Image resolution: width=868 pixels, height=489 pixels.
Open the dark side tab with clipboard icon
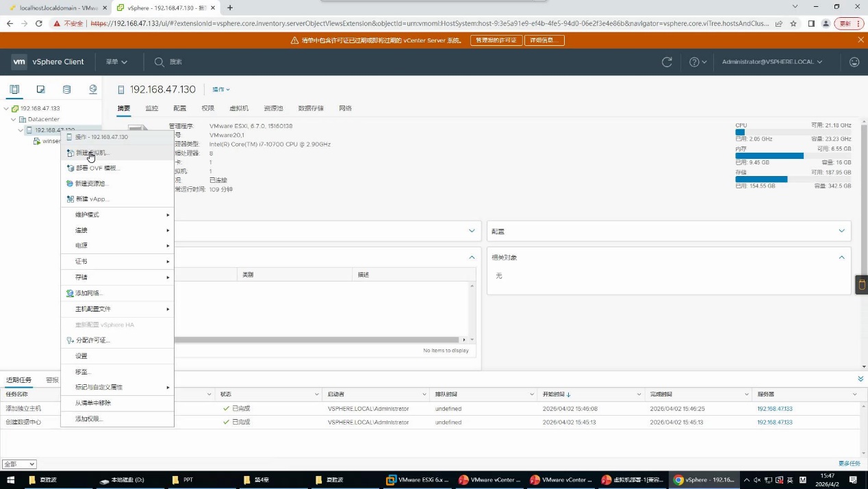click(861, 285)
